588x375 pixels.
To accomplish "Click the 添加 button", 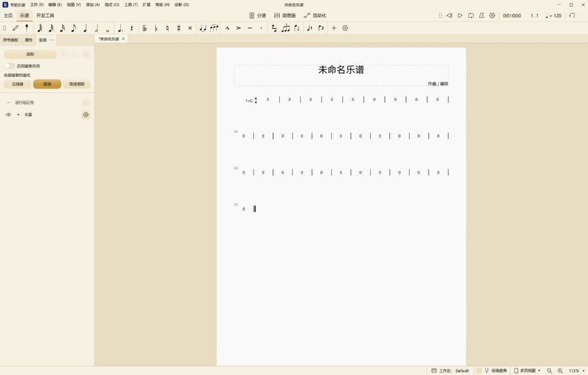I will point(30,54).
